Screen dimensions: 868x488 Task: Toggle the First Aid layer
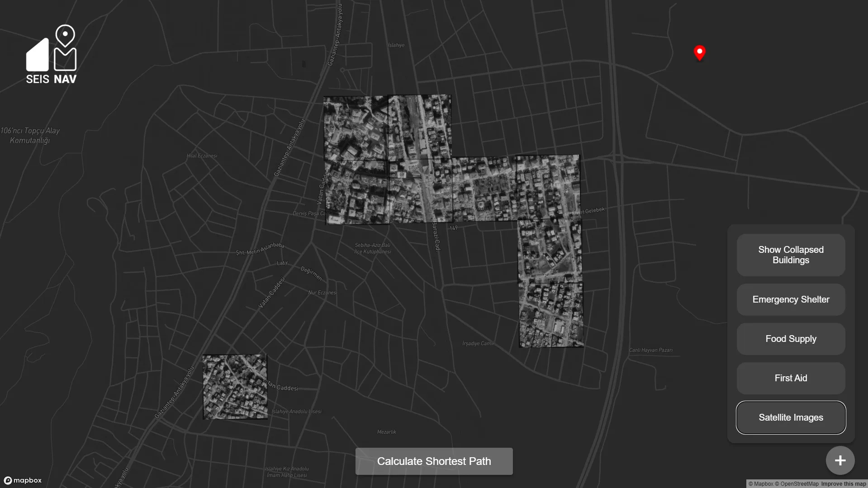(791, 378)
